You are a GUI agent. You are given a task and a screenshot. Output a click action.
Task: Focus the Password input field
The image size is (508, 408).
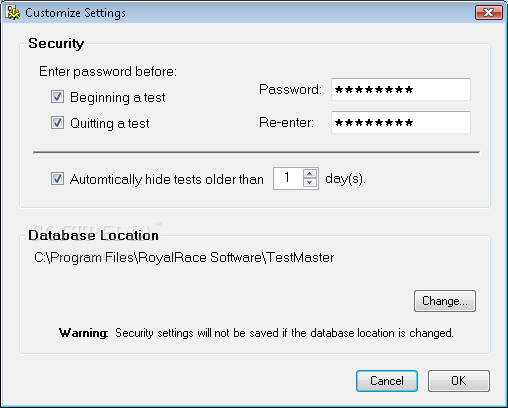(x=401, y=89)
